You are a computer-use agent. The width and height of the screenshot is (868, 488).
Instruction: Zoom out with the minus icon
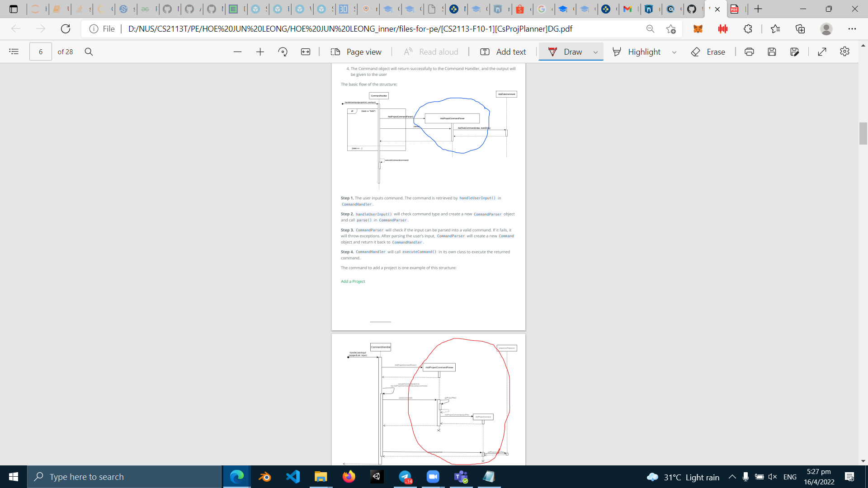(x=237, y=52)
